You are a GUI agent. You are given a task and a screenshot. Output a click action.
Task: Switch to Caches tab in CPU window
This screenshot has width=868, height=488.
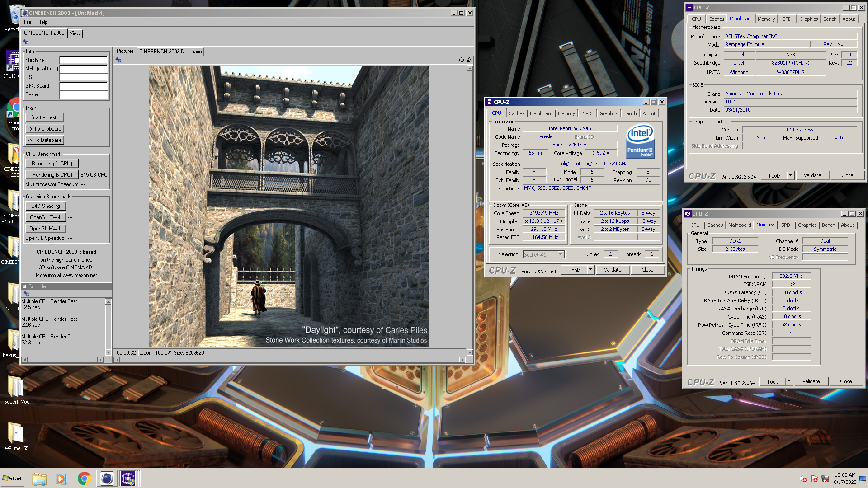(x=517, y=113)
